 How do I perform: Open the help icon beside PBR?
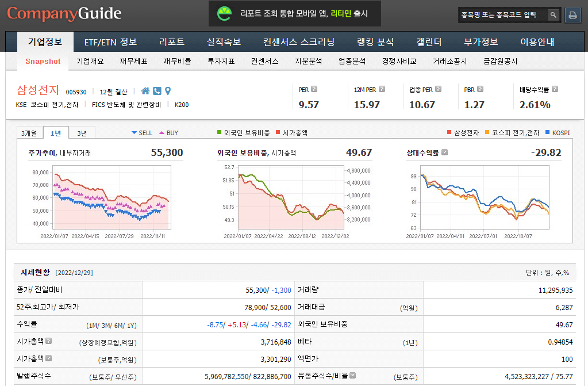(x=480, y=89)
